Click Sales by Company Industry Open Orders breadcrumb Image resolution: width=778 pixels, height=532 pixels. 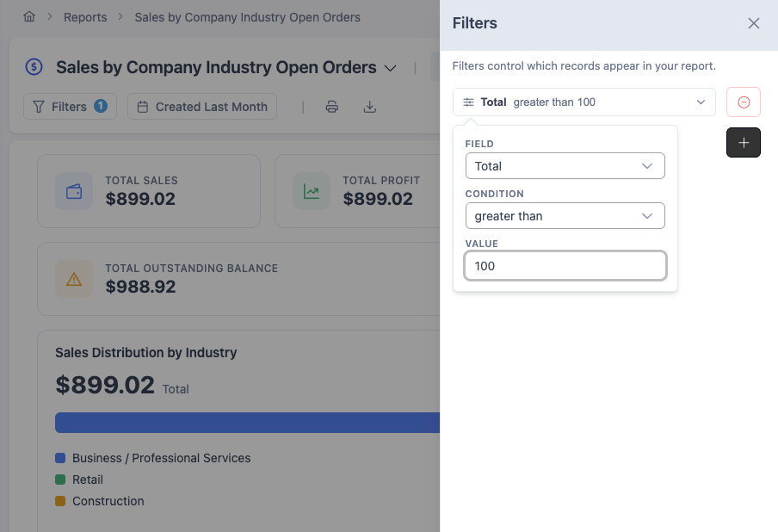(247, 17)
